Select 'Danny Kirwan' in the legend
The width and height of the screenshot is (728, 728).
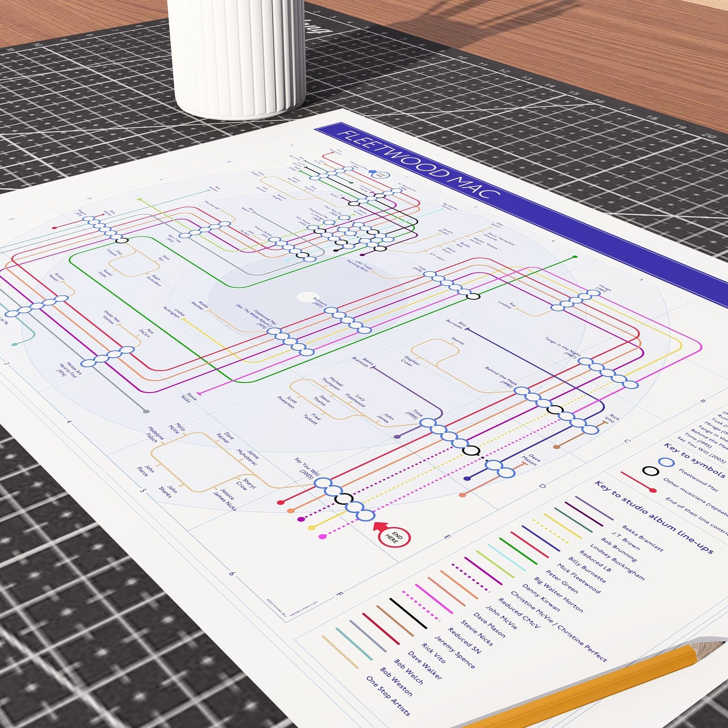click(x=541, y=598)
